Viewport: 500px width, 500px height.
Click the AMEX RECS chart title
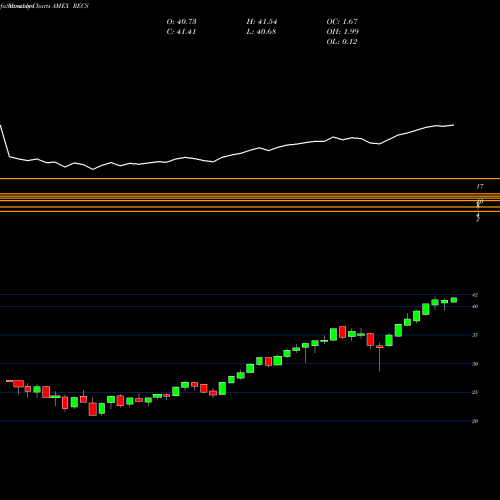pos(70,6)
